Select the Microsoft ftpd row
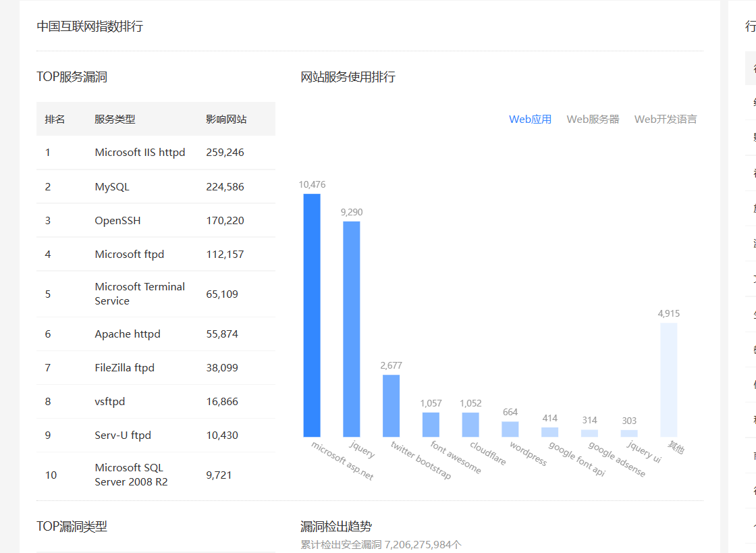 click(x=156, y=254)
